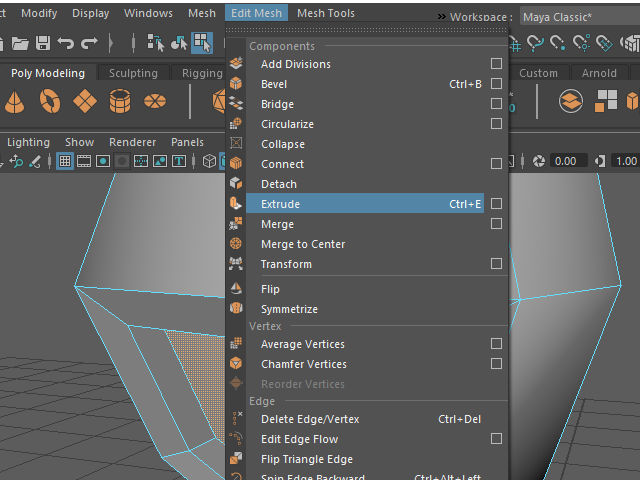Click Merge to Center menu entry

(303, 244)
